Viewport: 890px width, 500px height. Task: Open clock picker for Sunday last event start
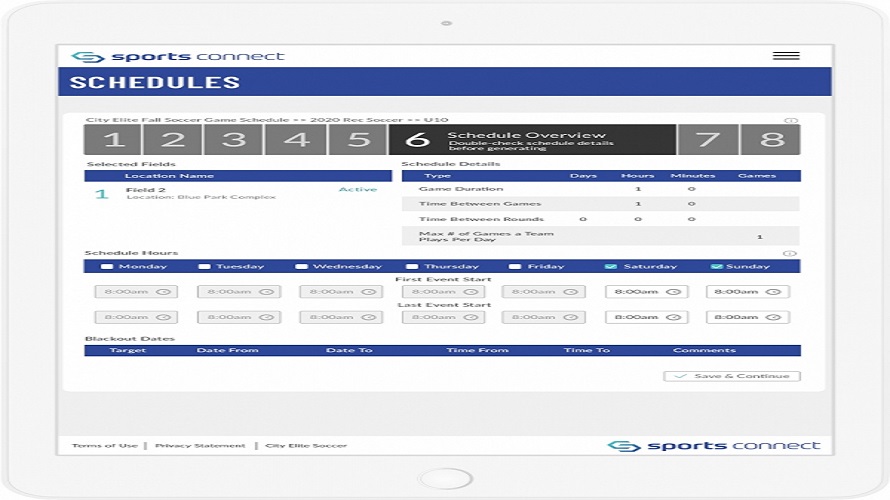773,317
